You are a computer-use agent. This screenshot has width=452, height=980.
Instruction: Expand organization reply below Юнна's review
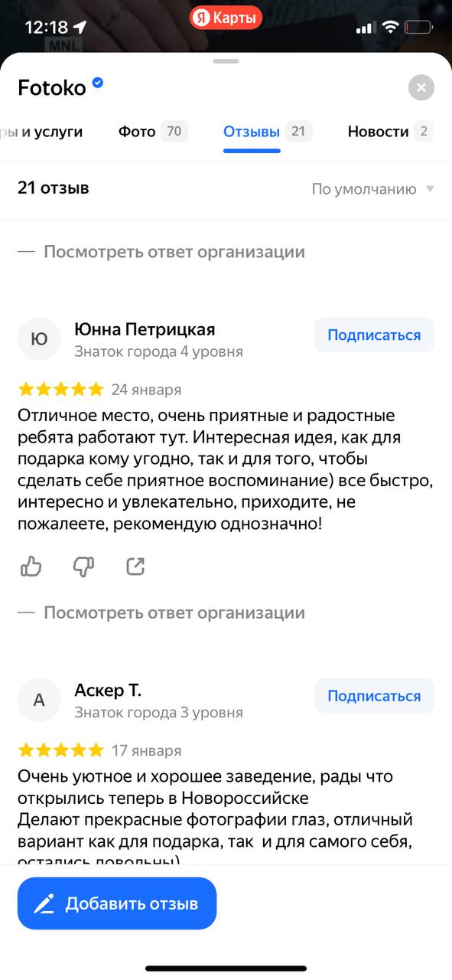click(161, 612)
